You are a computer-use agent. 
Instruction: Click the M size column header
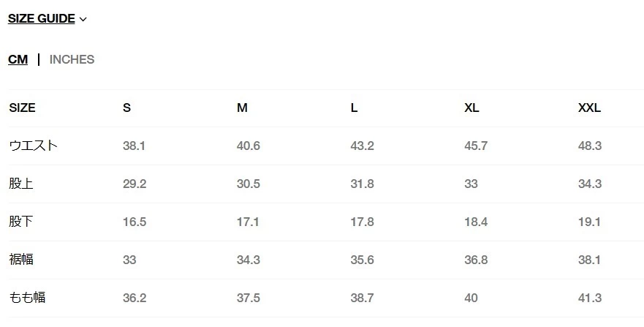(x=242, y=108)
